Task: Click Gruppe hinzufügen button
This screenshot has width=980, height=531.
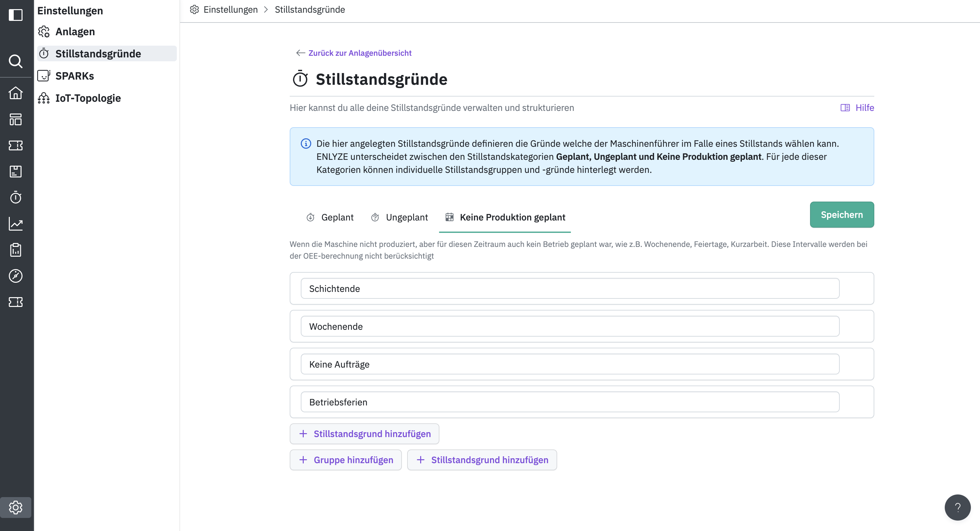Action: pos(345,460)
